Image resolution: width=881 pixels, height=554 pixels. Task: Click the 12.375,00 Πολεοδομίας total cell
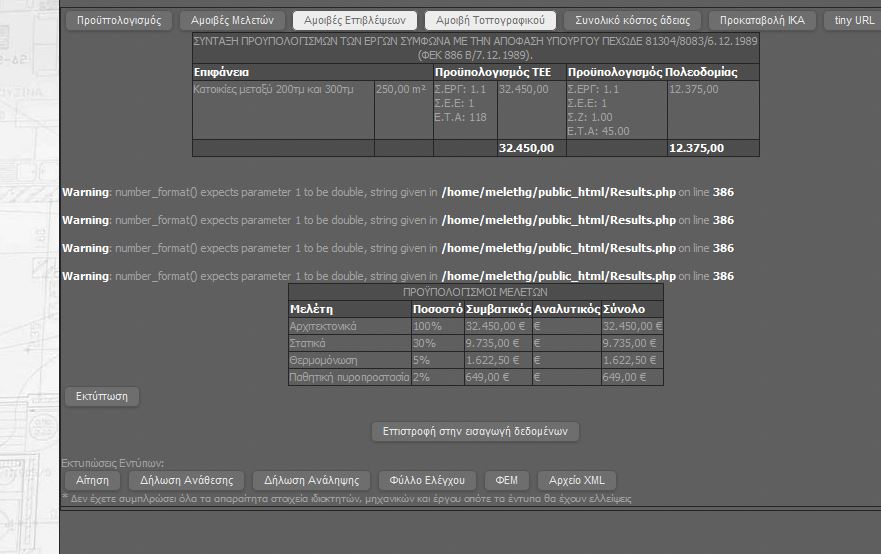[696, 148]
